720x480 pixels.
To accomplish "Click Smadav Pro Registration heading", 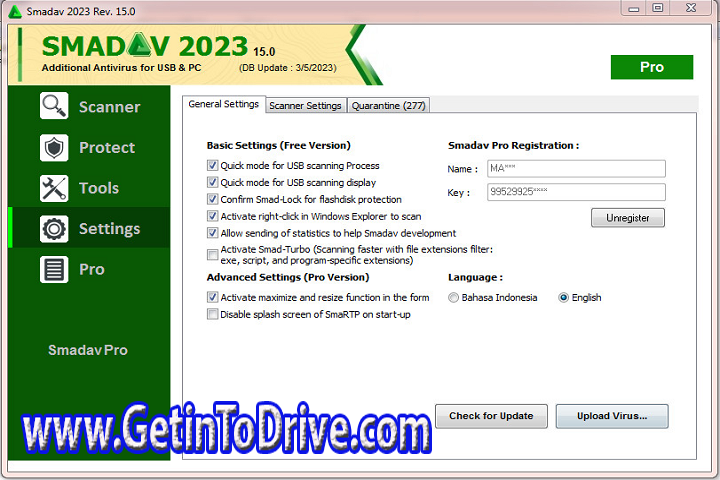I will coord(513,146).
